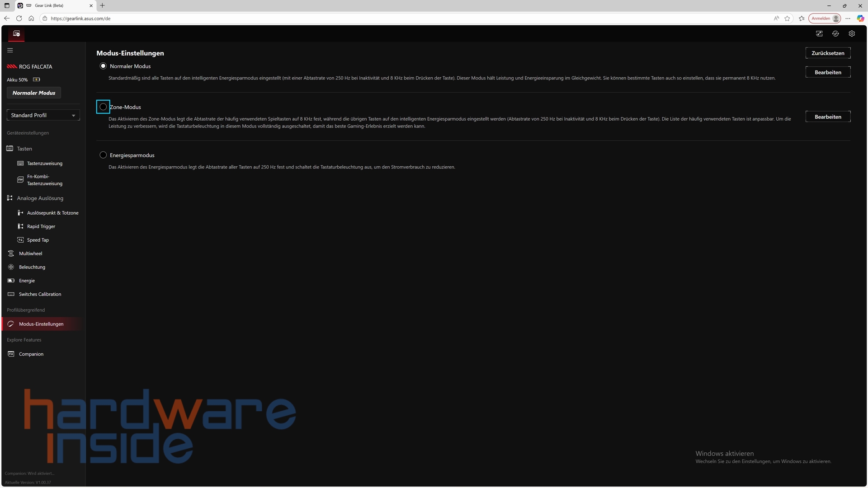Open Beleuchtung lighting settings
This screenshot has height=488, width=868.
(x=32, y=267)
